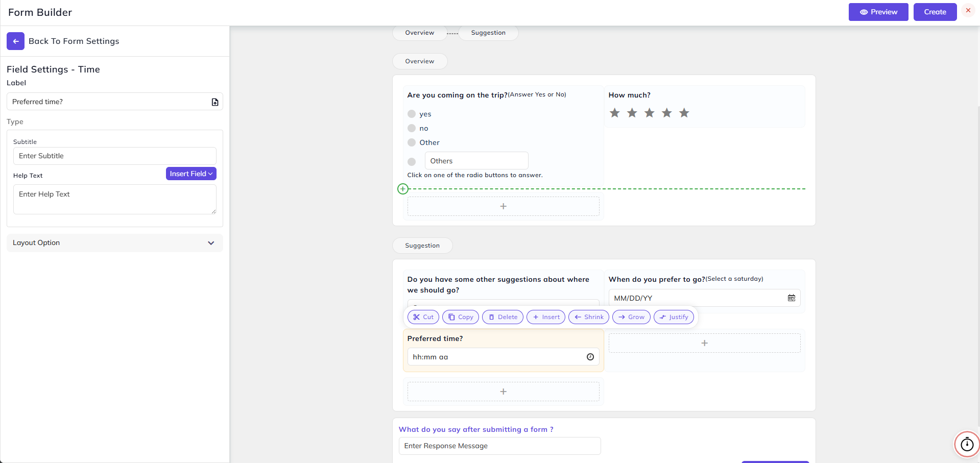The height and width of the screenshot is (463, 980).
Task: Click the Label input 'Preferred time?'
Action: [x=115, y=102]
